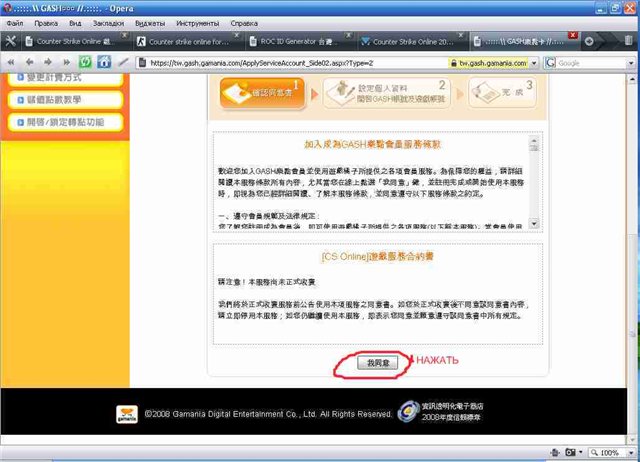Close the 'Counter Strike Online 20...' tab
This screenshot has height=462, width=640.
coord(461,36)
